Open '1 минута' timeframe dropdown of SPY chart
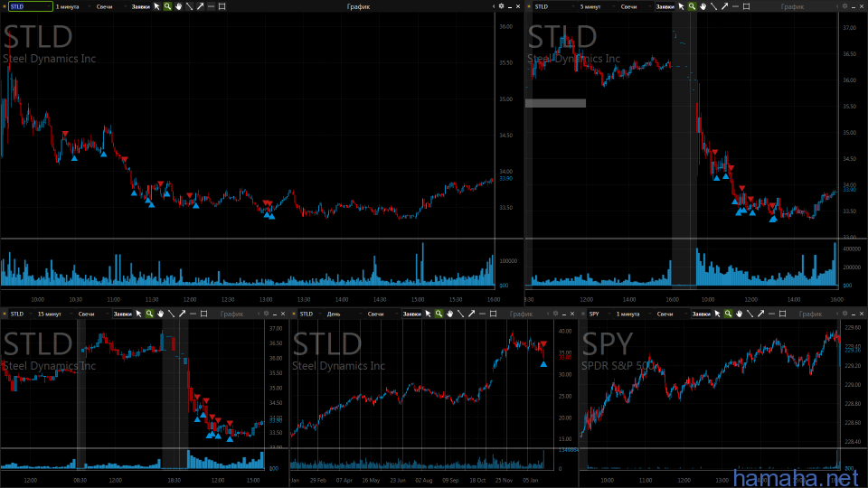 coord(632,314)
